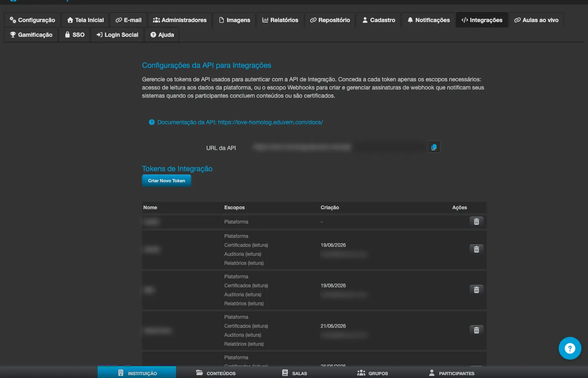588x378 pixels.
Task: Open Conteúdos in the bottom bar
Action: click(x=216, y=373)
